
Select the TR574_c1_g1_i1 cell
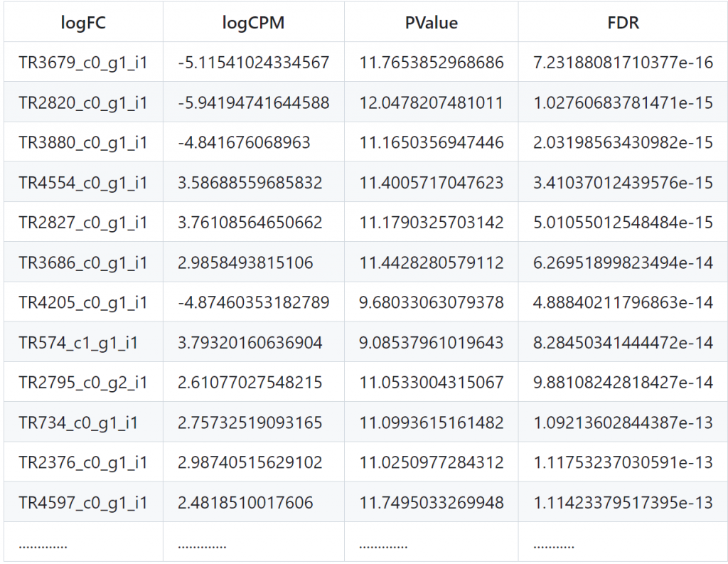tap(78, 343)
